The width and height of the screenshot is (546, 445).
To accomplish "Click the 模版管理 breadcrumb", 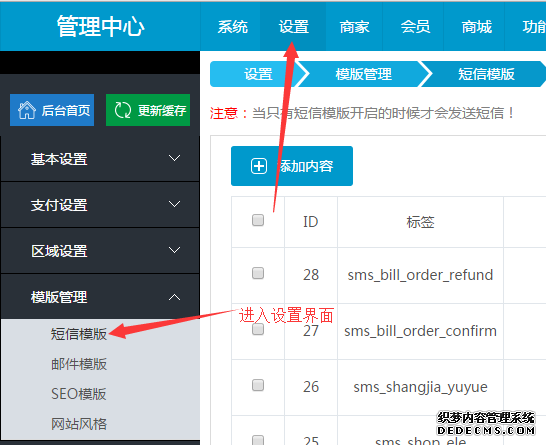I will [364, 74].
